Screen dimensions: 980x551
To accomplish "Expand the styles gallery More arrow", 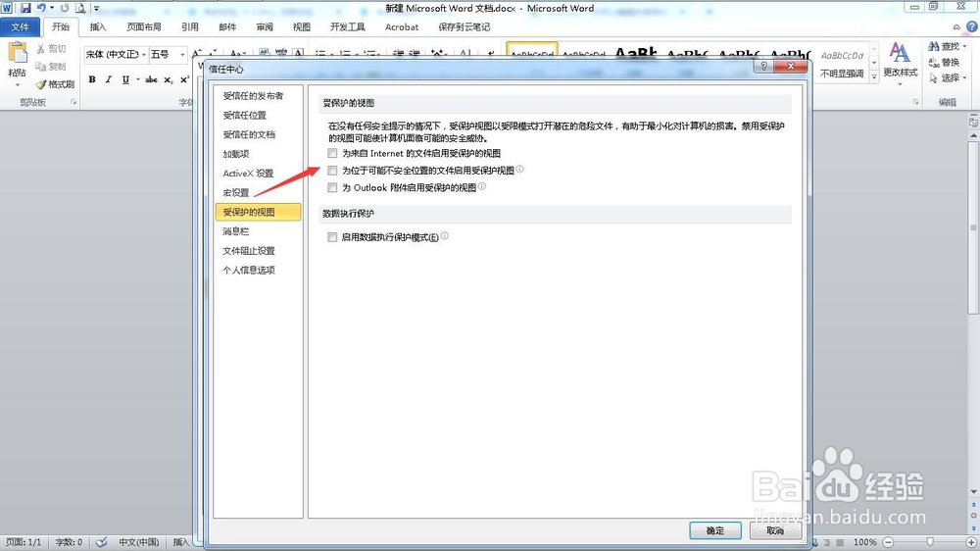I will (x=874, y=77).
